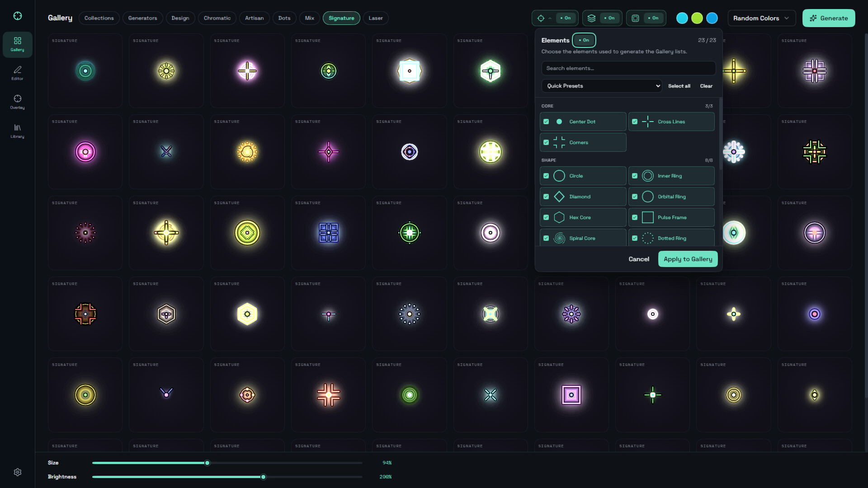
Task: Select the blue grid square crosshair thumbnail
Action: [329, 233]
